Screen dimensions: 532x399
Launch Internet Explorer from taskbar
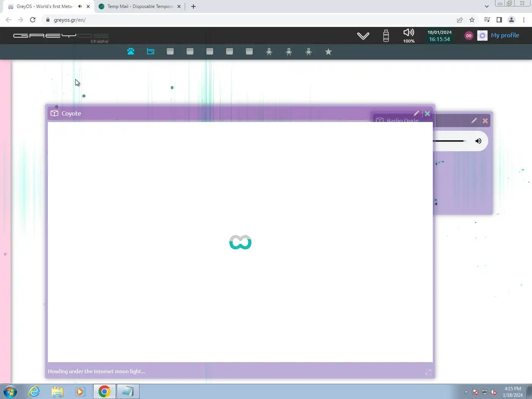point(34,391)
